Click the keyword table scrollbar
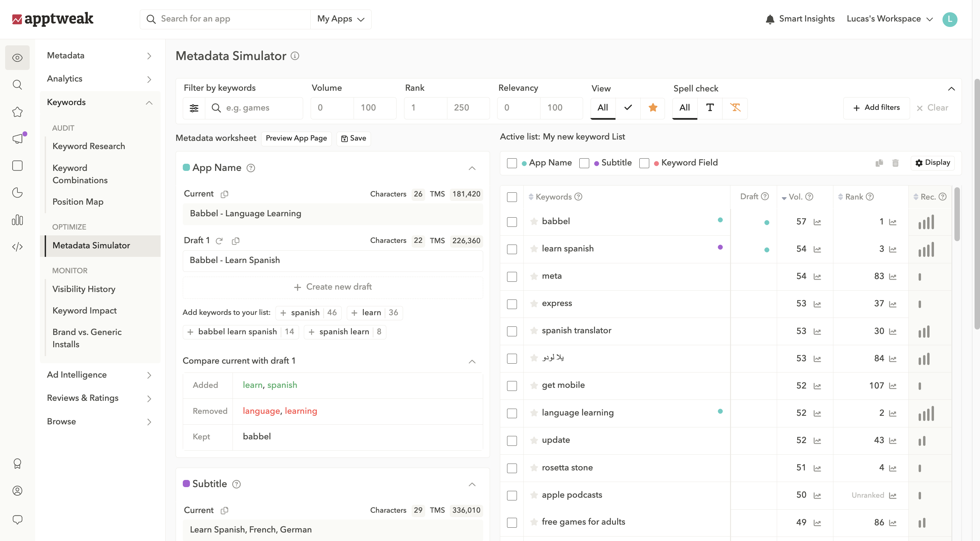 (x=957, y=215)
